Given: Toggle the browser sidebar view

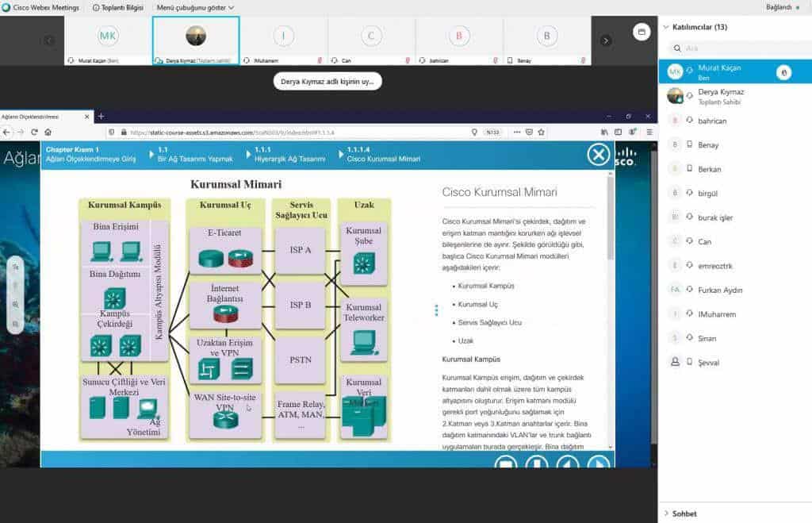Looking at the screenshot, I should click(618, 133).
